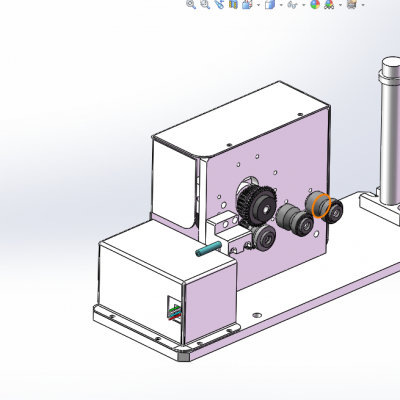Expand the Display Style dropdown arrow
Screen dimensions: 400x400
(x=281, y=5)
